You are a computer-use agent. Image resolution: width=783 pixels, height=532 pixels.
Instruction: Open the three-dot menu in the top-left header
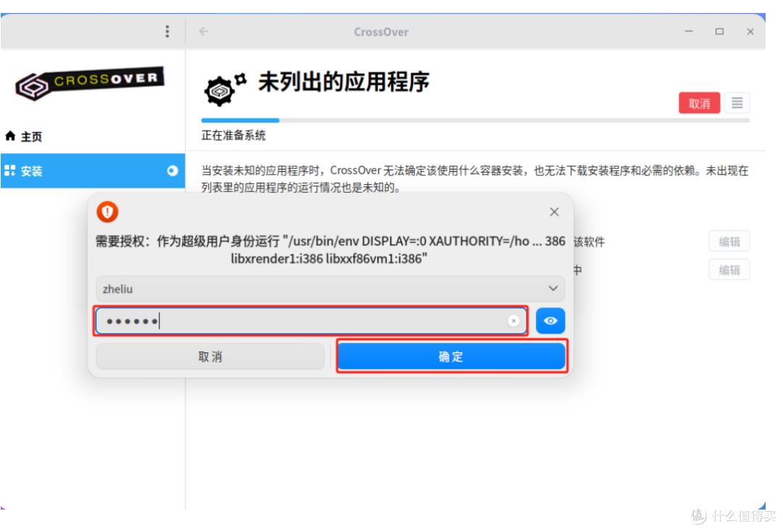click(x=167, y=31)
